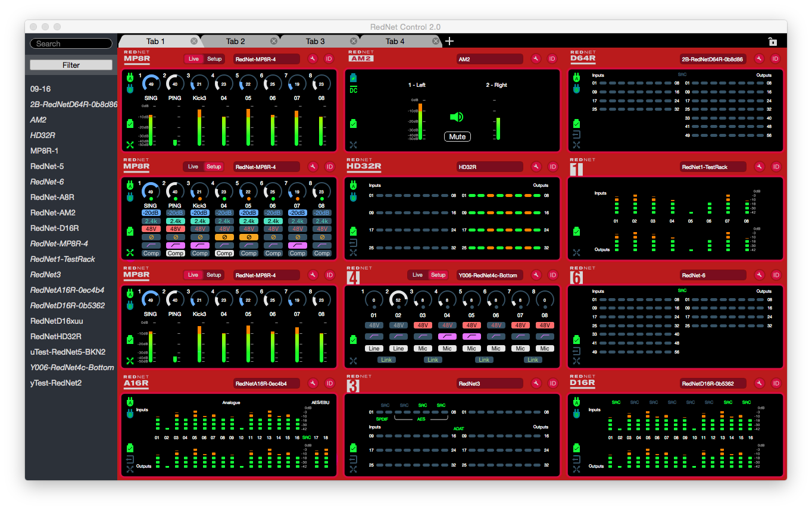
Task: Close Tab 2 with its X icon
Action: tap(274, 41)
